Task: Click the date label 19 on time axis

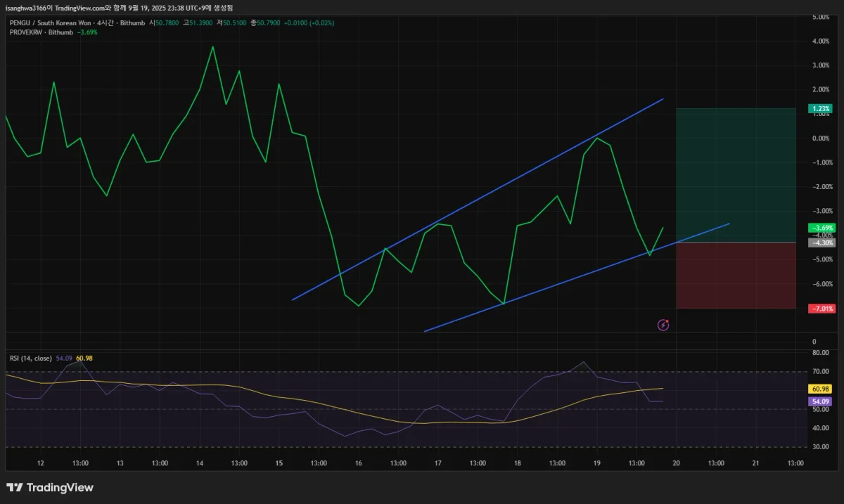Action: coord(596,463)
